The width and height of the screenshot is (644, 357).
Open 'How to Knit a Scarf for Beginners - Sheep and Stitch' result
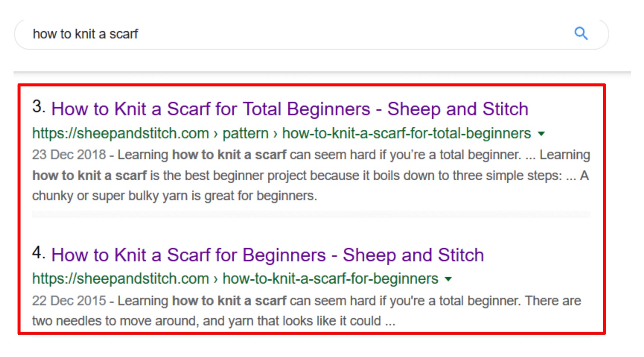[267, 255]
